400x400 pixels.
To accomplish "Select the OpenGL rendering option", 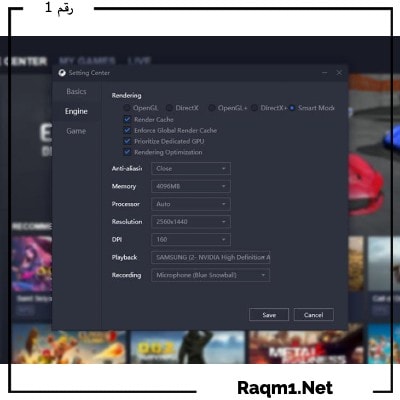I will pos(127,108).
